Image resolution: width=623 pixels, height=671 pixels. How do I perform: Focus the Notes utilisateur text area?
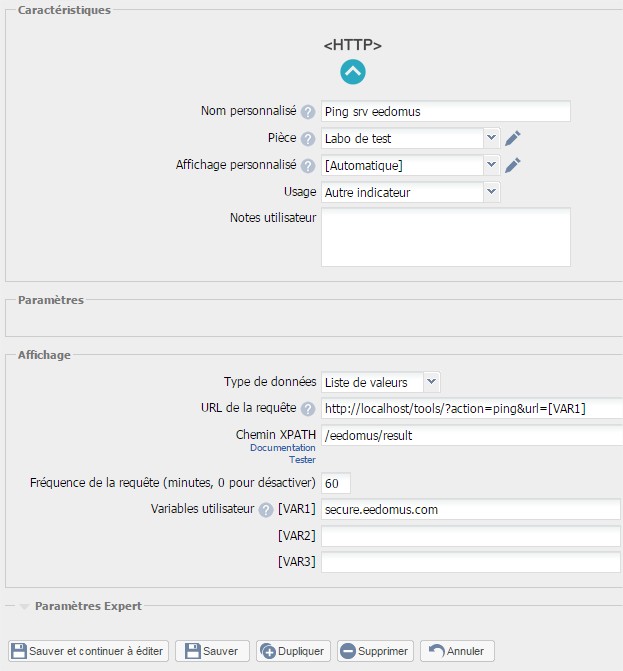pyautogui.click(x=445, y=237)
